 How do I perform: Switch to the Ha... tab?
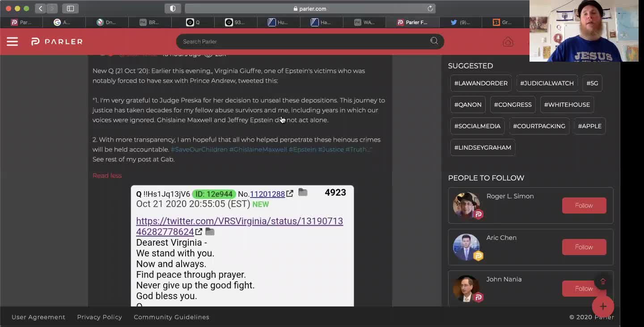(321, 22)
